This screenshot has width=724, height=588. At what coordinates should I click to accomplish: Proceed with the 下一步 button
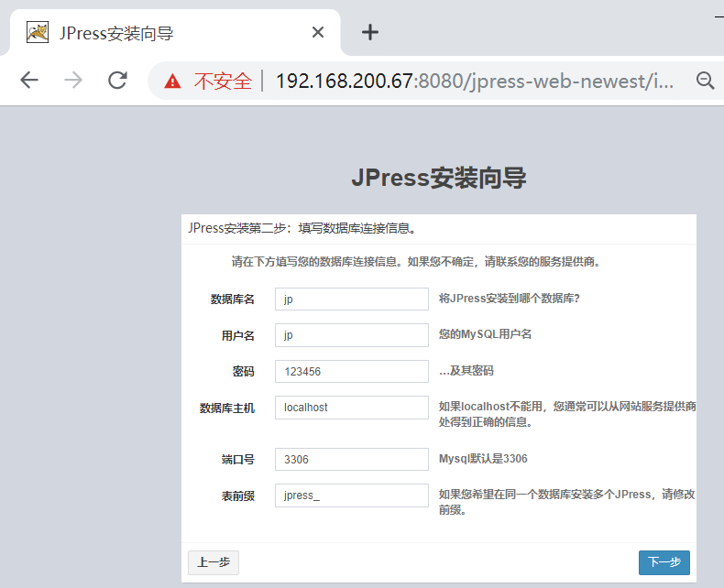tap(664, 562)
